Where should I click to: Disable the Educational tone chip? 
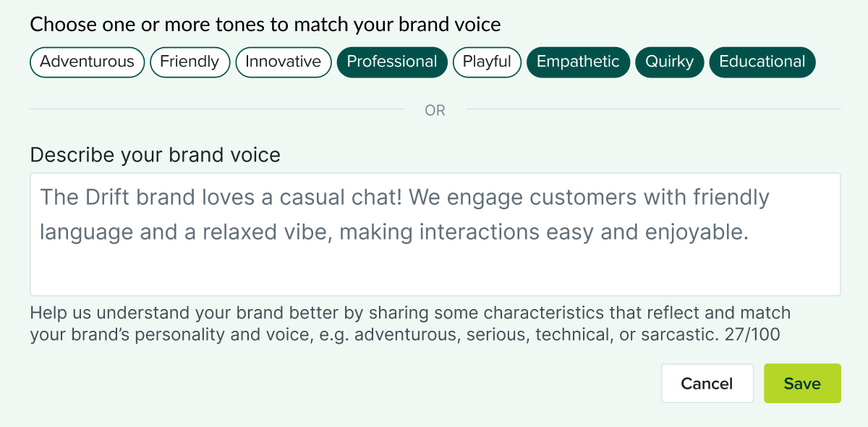[x=762, y=62]
